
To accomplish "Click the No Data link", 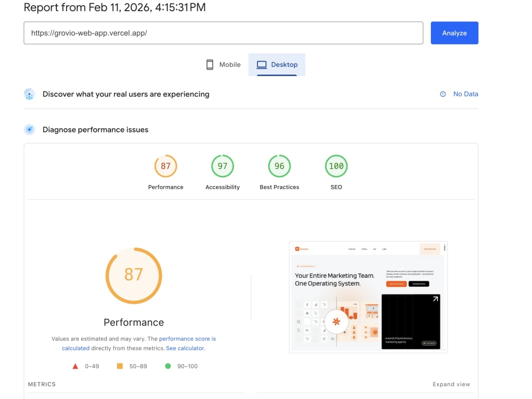I will click(465, 94).
